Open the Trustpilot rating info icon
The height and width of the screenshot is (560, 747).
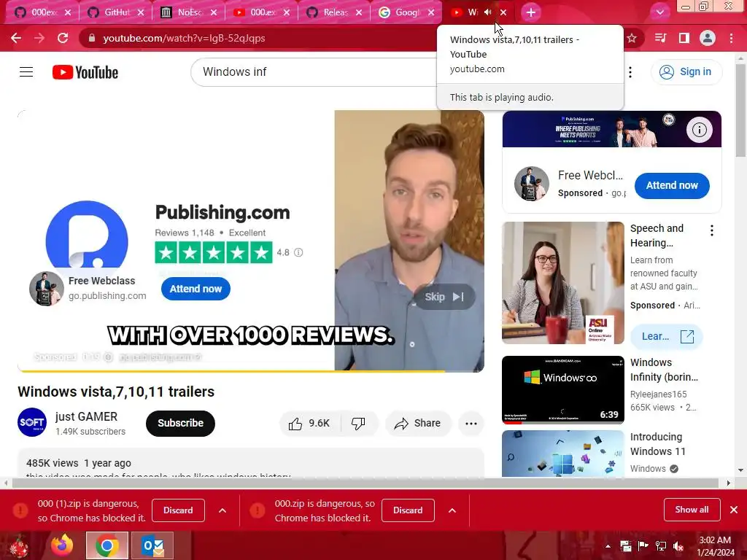click(298, 252)
